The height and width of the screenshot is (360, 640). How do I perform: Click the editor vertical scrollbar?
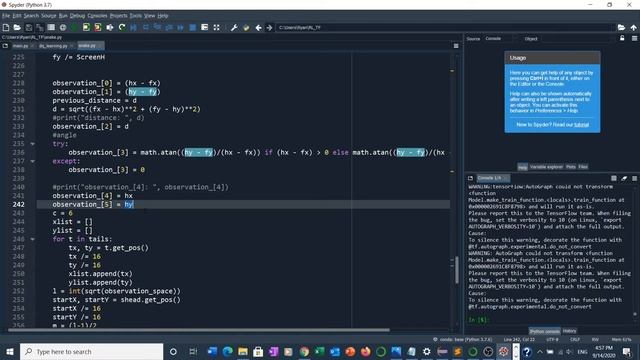(456, 269)
